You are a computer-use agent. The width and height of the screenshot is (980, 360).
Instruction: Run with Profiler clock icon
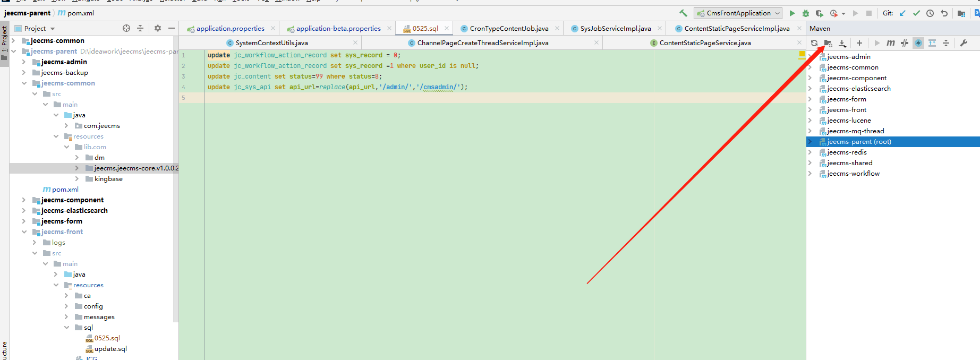(x=834, y=13)
